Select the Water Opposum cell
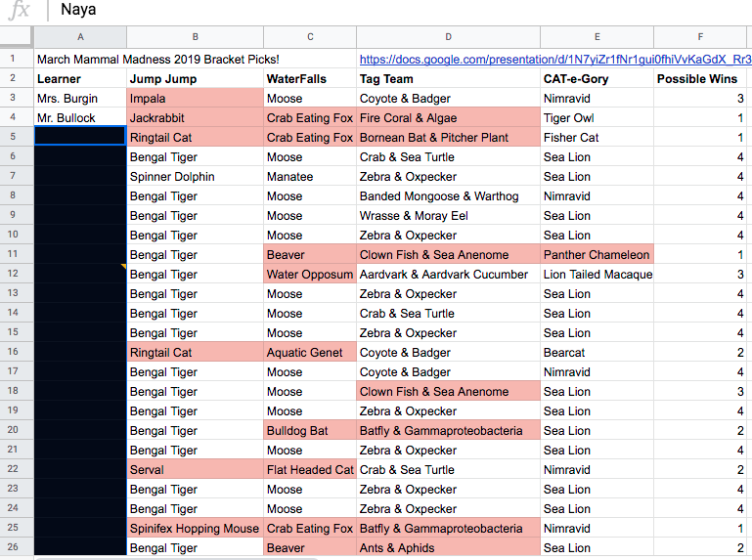Image resolution: width=752 pixels, height=560 pixels. [310, 275]
